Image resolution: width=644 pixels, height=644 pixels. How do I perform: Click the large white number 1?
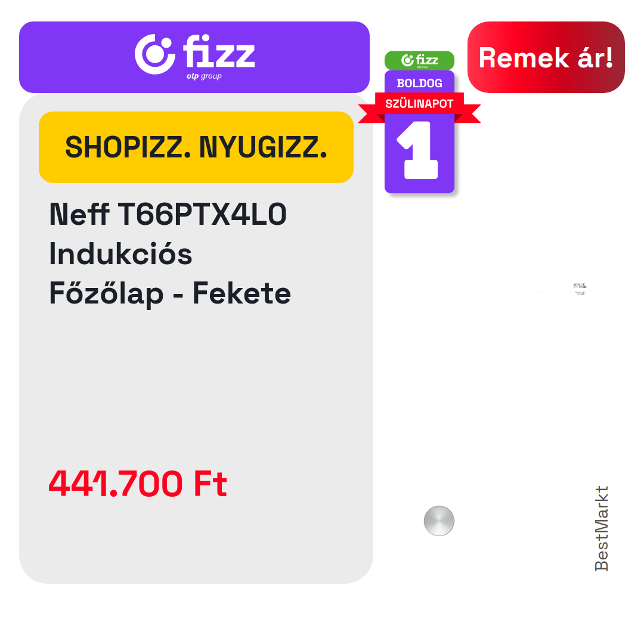tap(417, 150)
